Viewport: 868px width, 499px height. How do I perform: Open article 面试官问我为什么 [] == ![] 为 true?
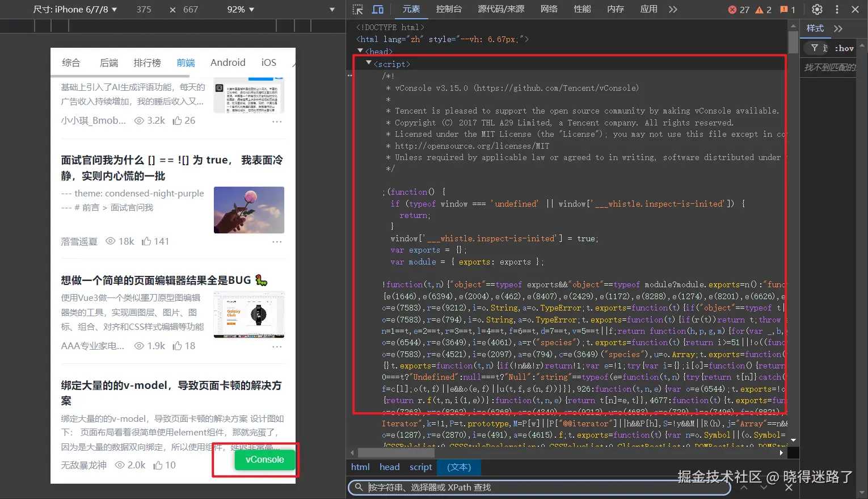click(172, 168)
